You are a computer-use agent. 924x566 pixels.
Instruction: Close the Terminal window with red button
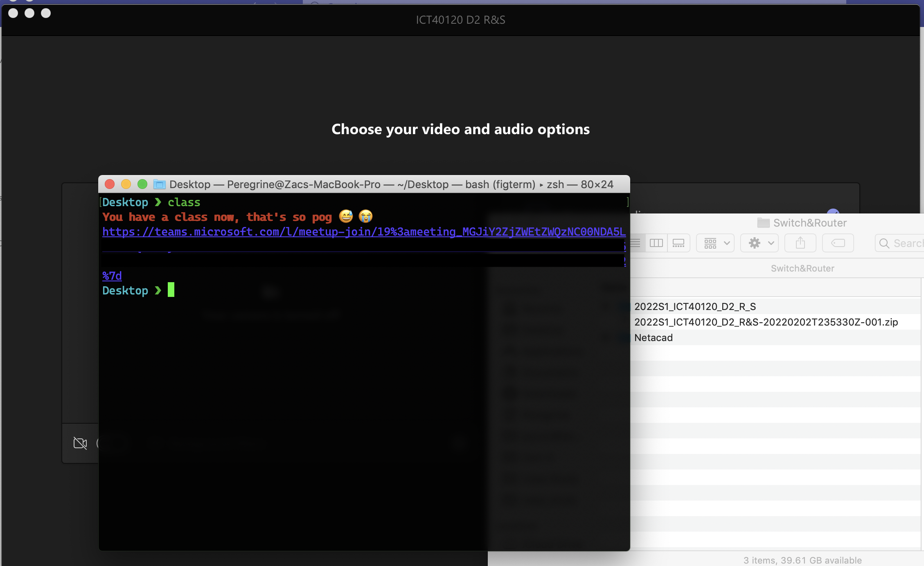tap(110, 184)
